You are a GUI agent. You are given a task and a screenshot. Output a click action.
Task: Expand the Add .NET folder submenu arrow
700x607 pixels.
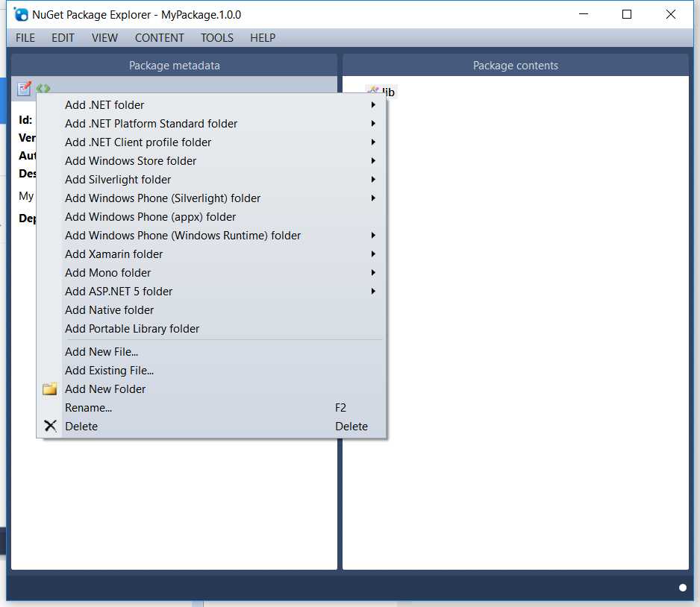click(x=373, y=105)
